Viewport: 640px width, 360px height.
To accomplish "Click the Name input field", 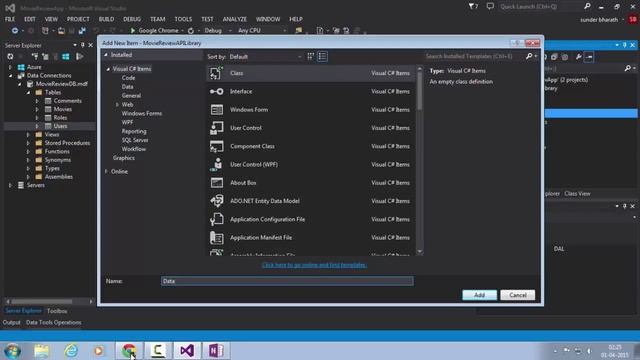I will [287, 281].
